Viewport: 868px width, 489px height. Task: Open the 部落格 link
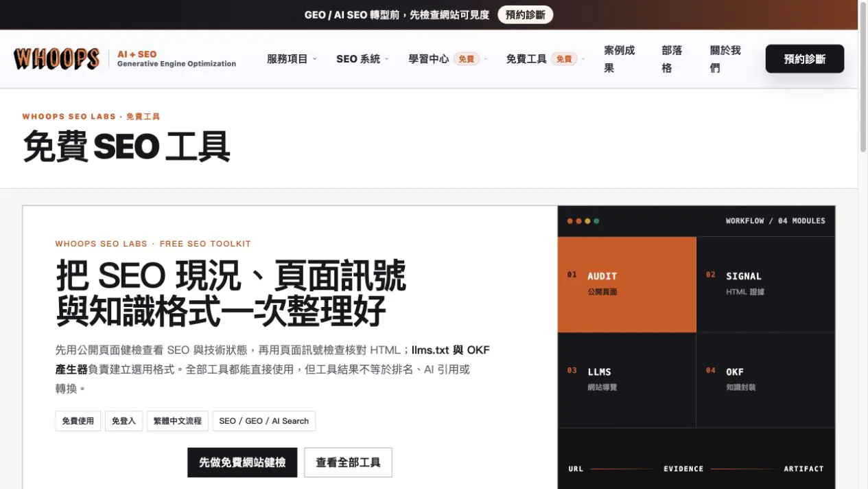[672, 59]
